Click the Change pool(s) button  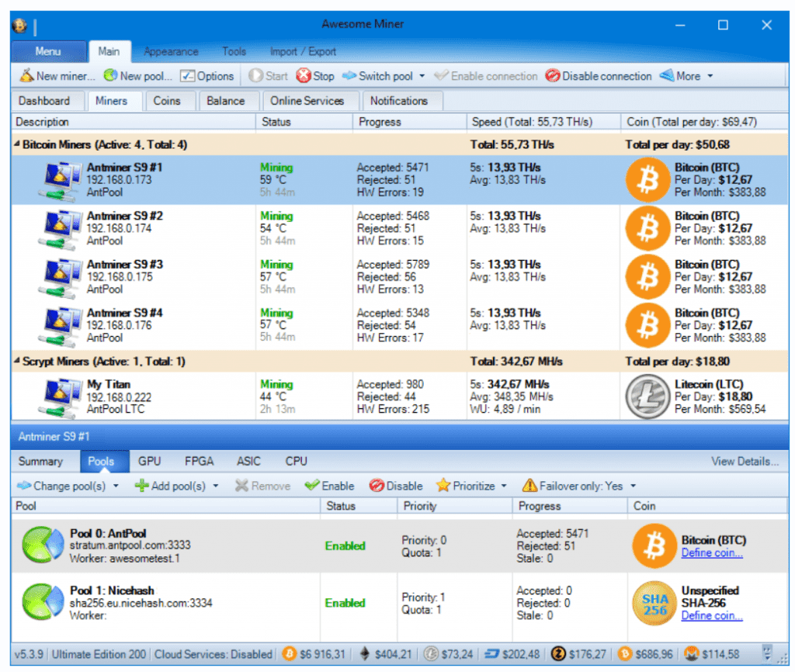pyautogui.click(x=62, y=486)
